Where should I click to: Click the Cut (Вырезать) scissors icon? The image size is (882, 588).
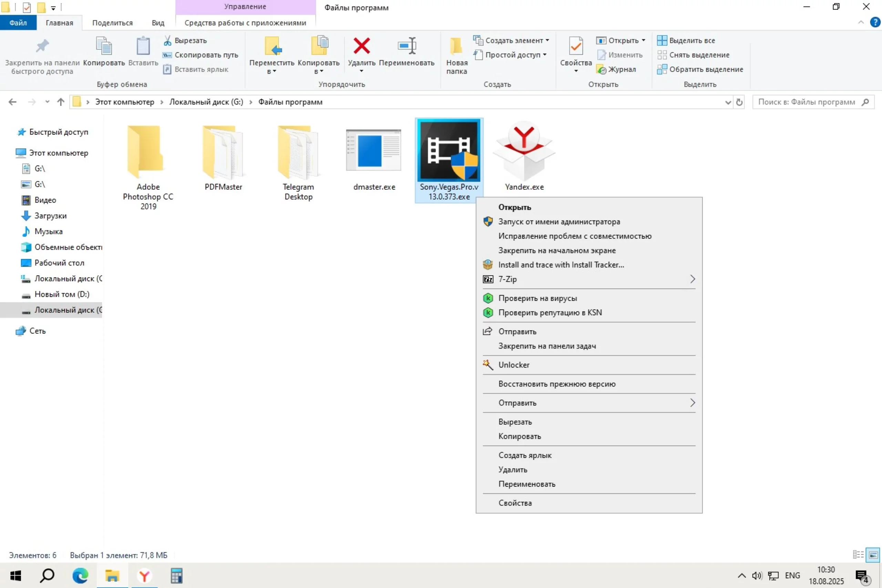click(167, 40)
